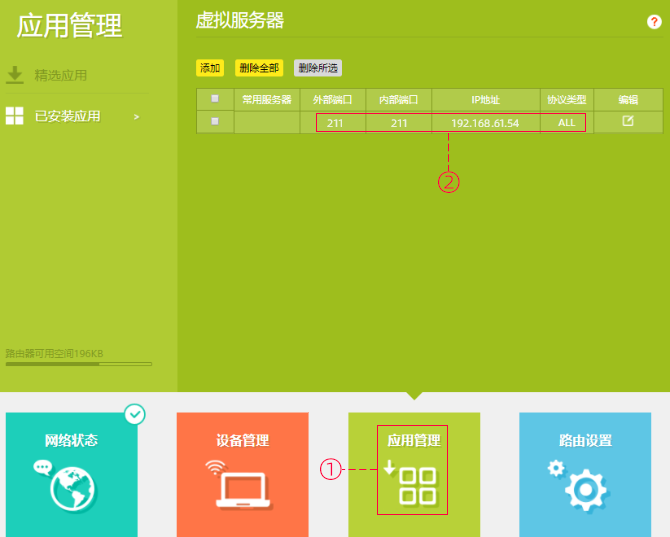Click the checkmark badge on the 网络状态 tile
Image resolution: width=670 pixels, height=537 pixels.
135,413
